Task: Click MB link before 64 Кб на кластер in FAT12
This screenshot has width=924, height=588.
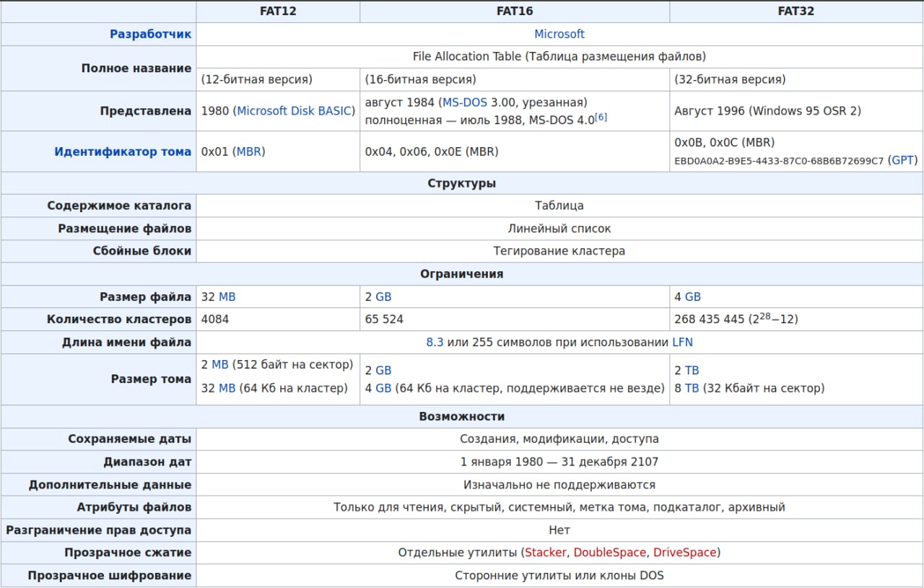Action: (227, 388)
